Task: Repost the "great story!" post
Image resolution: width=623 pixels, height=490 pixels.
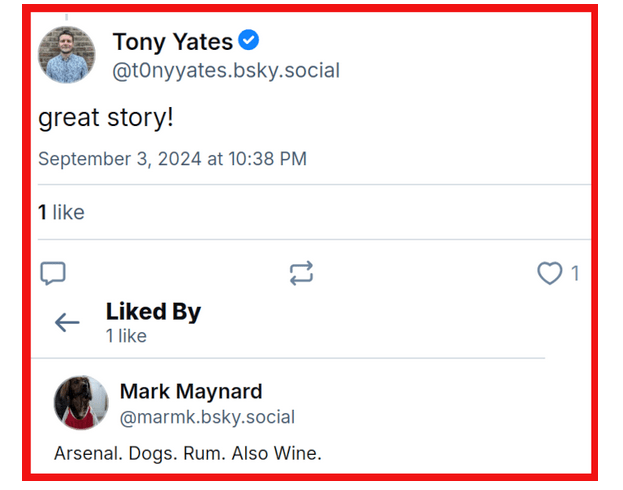Action: (x=301, y=273)
